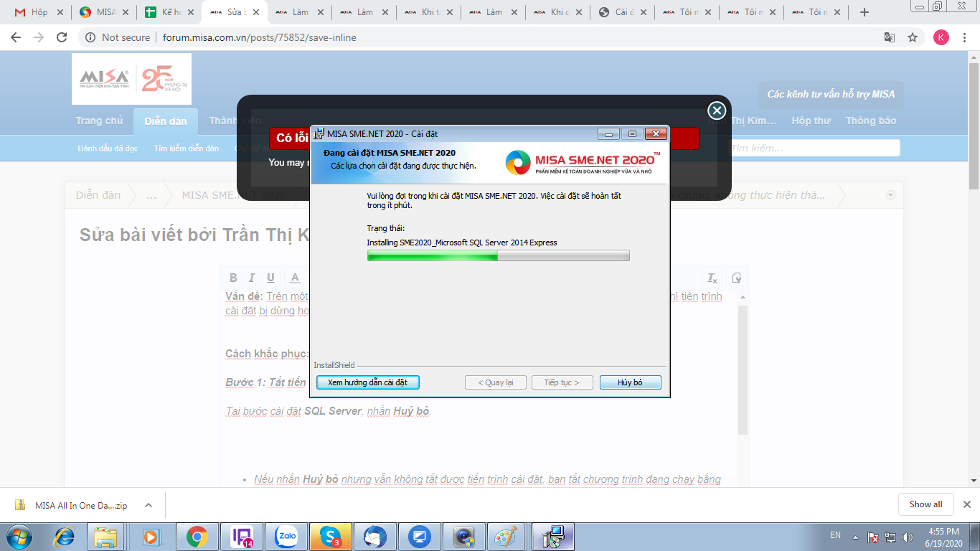Click the translate page icon in address bar
980x551 pixels.
click(x=890, y=37)
